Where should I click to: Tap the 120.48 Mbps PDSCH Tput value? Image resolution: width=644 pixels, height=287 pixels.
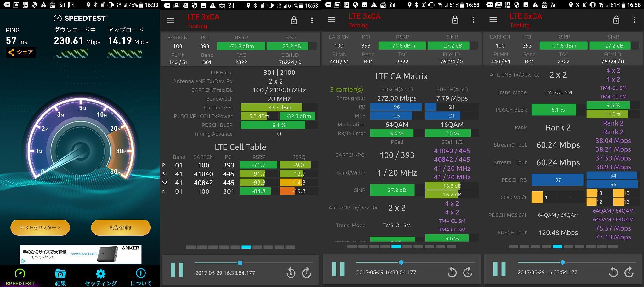tap(558, 233)
